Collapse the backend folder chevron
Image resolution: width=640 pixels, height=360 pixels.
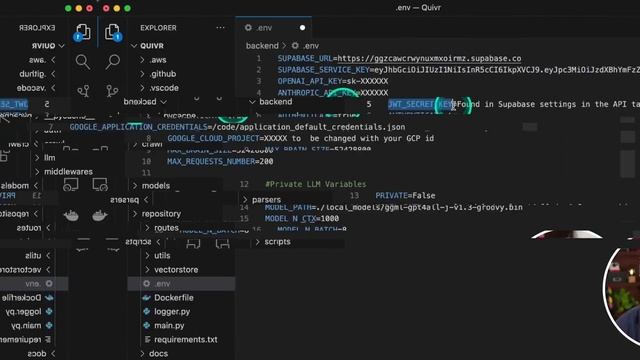[x=252, y=102]
